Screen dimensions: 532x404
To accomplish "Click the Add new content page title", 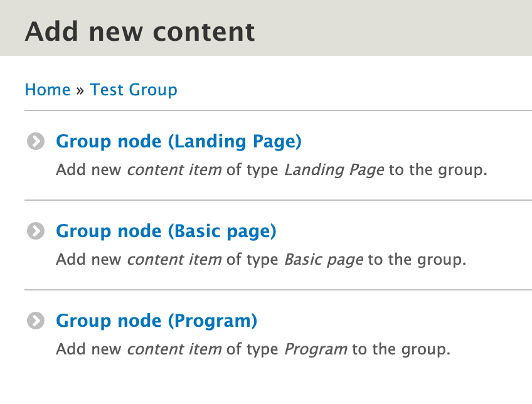I will pyautogui.click(x=139, y=31).
